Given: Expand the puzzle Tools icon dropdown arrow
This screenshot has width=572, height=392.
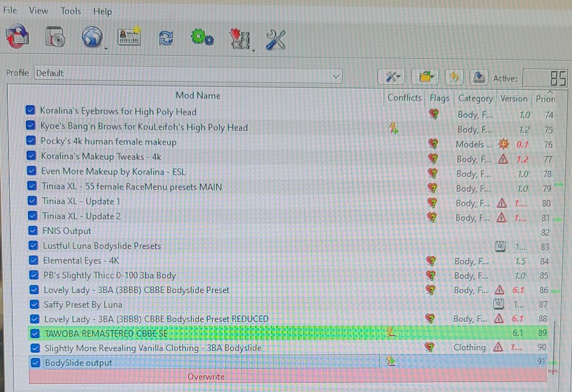Looking at the screenshot, I should coord(253,51).
